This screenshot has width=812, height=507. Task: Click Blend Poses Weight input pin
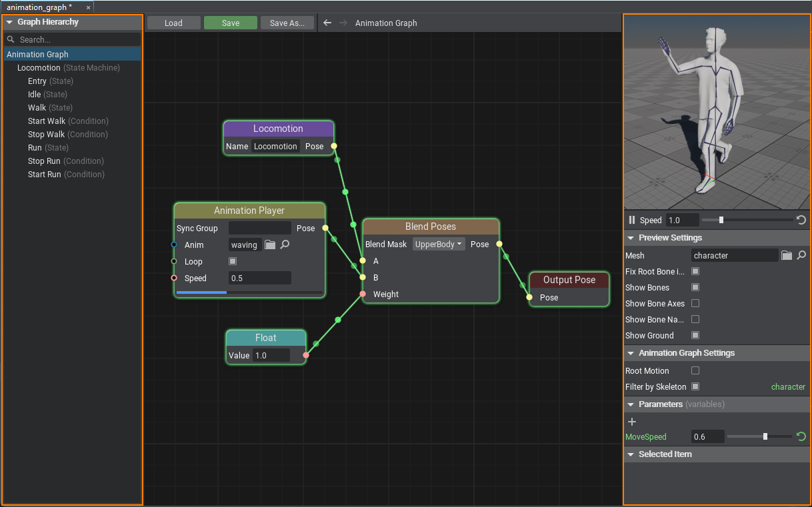tap(363, 294)
